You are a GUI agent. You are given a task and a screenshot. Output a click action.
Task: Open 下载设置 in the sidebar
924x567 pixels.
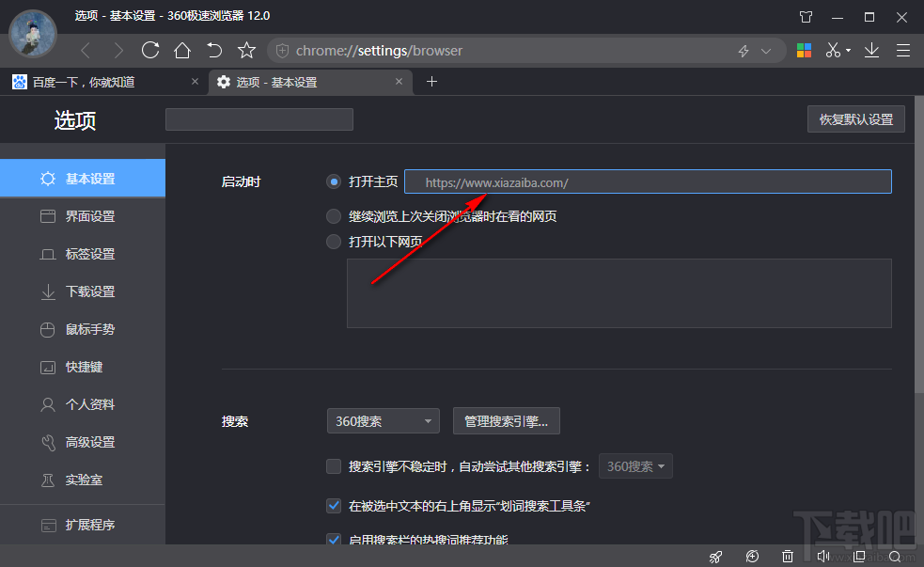coord(83,291)
